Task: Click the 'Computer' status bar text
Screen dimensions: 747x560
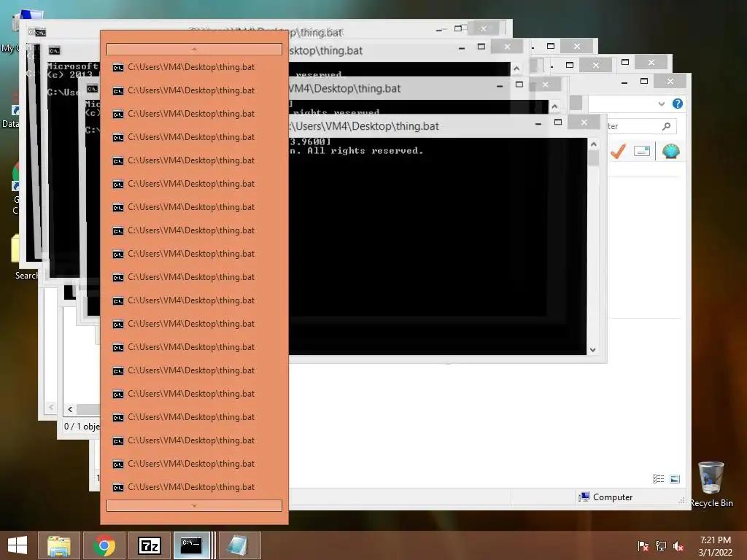Action: (x=613, y=497)
